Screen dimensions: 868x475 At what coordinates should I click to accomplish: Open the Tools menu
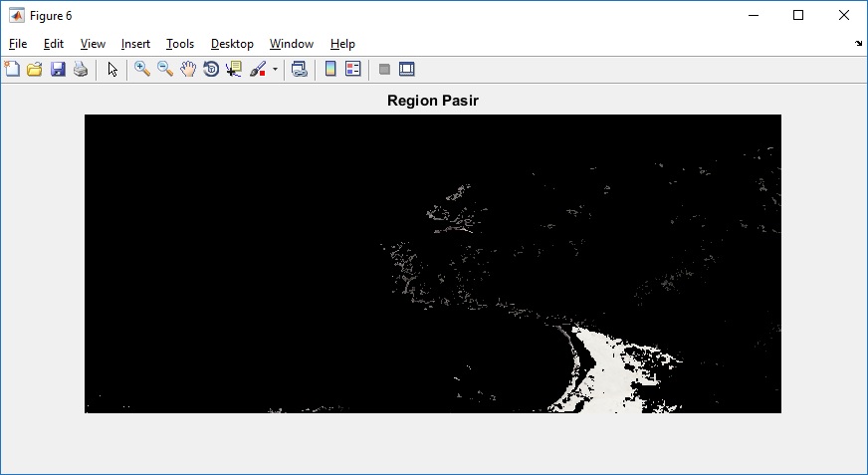point(180,44)
